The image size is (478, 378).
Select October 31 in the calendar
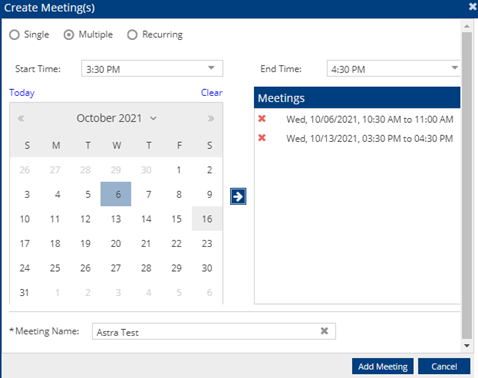24,292
